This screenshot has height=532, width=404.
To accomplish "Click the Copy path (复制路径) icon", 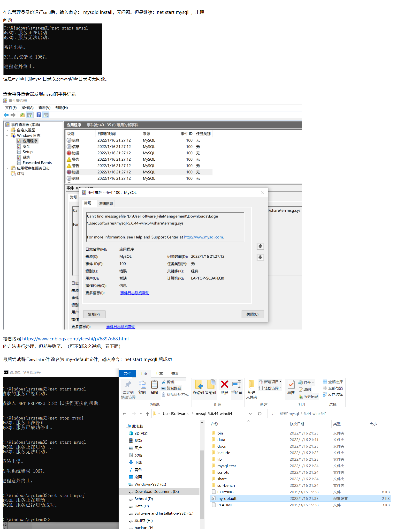I will point(164,388).
